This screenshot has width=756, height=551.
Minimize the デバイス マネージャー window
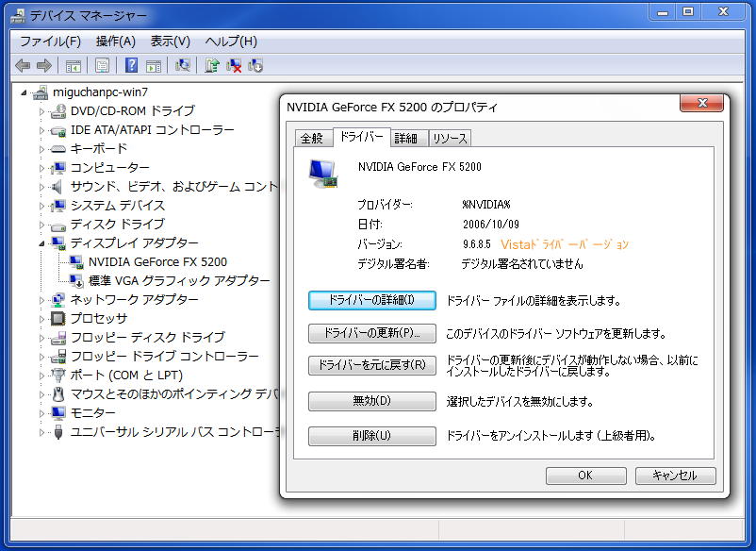tap(663, 12)
